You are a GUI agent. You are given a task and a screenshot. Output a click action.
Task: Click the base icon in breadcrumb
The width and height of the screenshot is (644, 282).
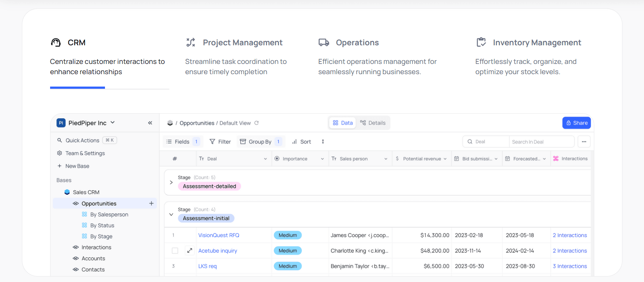pyautogui.click(x=170, y=123)
